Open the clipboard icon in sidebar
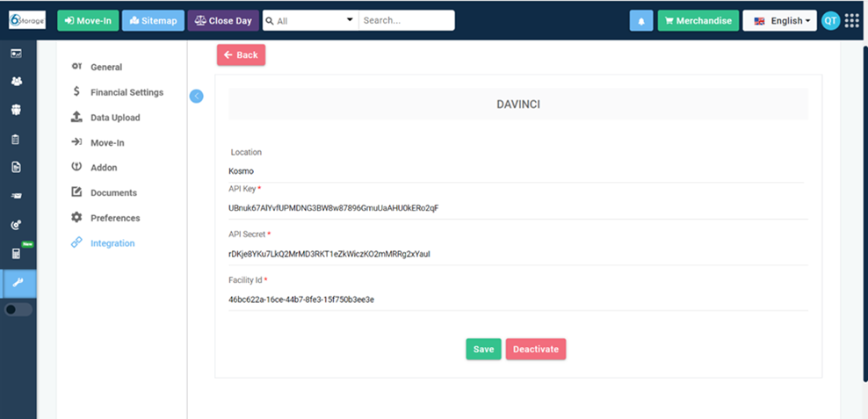 click(17, 139)
